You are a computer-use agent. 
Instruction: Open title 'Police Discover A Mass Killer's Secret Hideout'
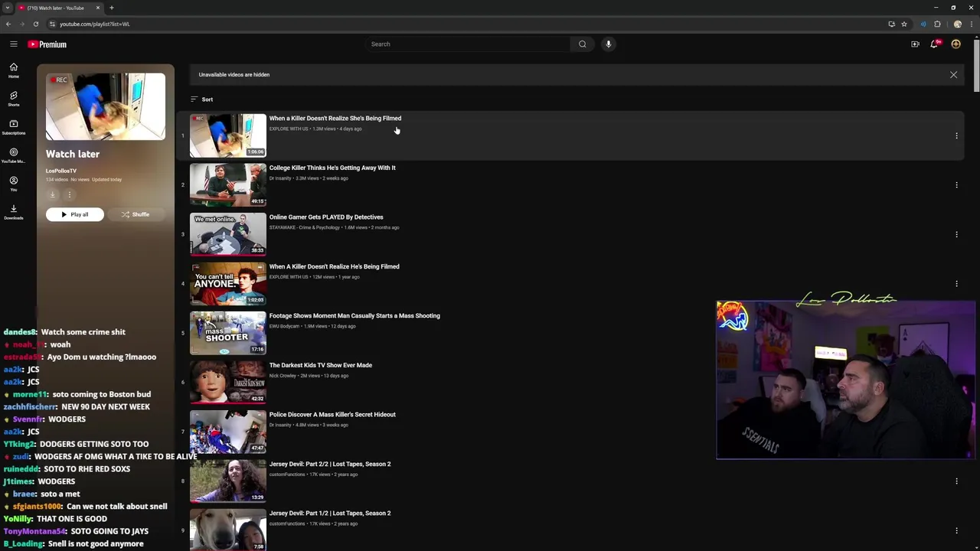click(332, 415)
